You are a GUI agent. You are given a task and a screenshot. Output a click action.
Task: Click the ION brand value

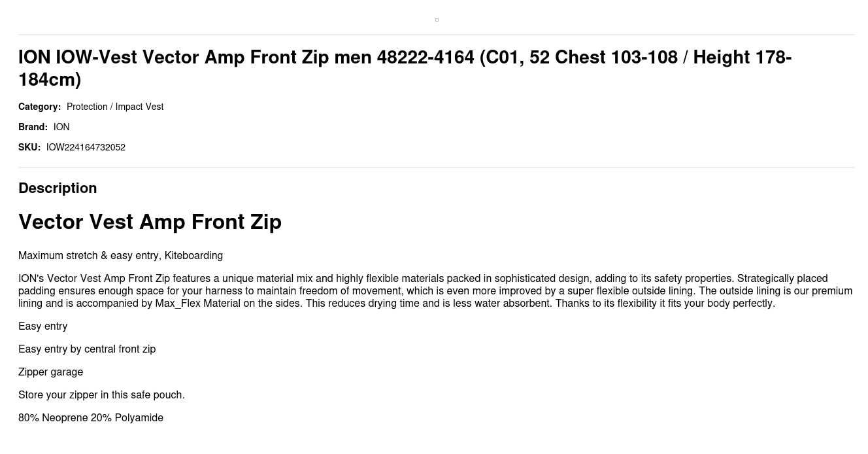[61, 127]
